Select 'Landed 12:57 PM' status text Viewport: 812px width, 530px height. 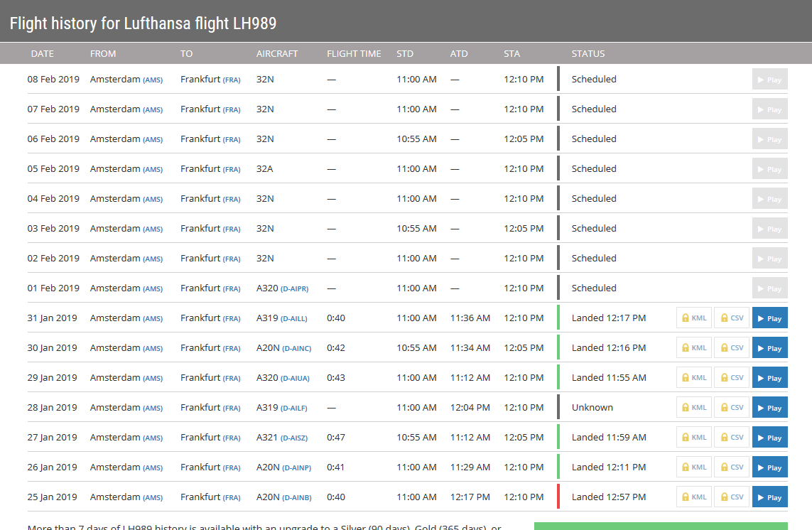pyautogui.click(x=609, y=497)
